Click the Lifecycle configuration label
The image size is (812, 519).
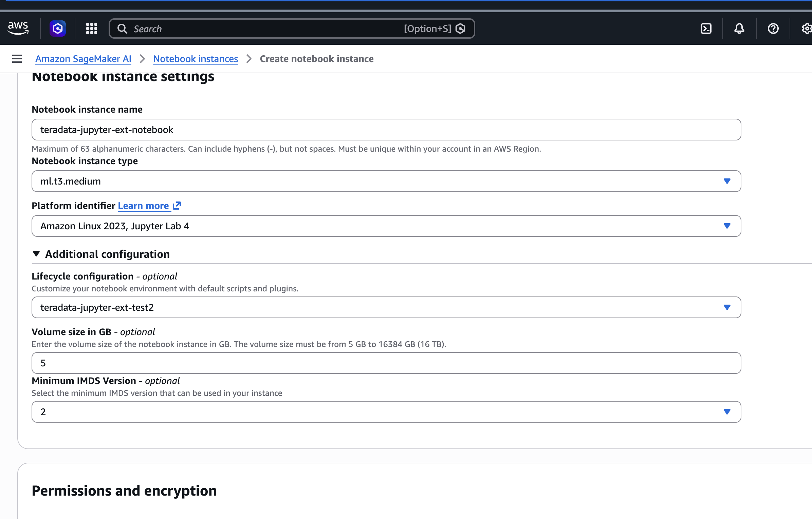tap(82, 276)
